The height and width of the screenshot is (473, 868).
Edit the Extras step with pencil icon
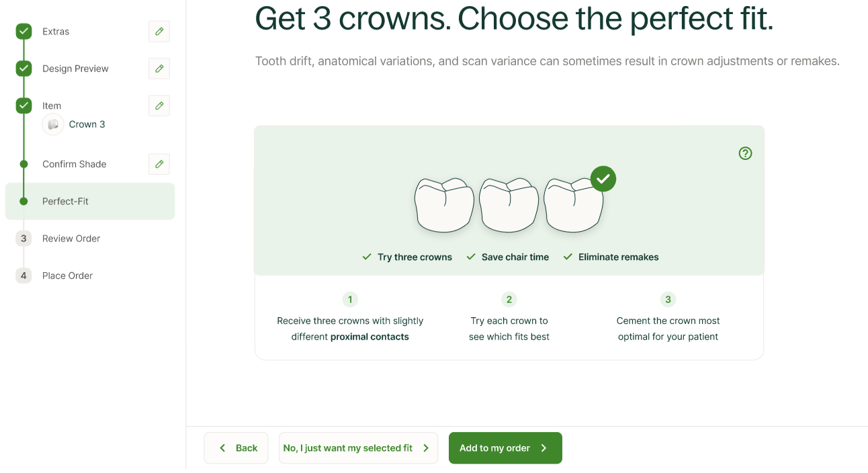click(159, 32)
